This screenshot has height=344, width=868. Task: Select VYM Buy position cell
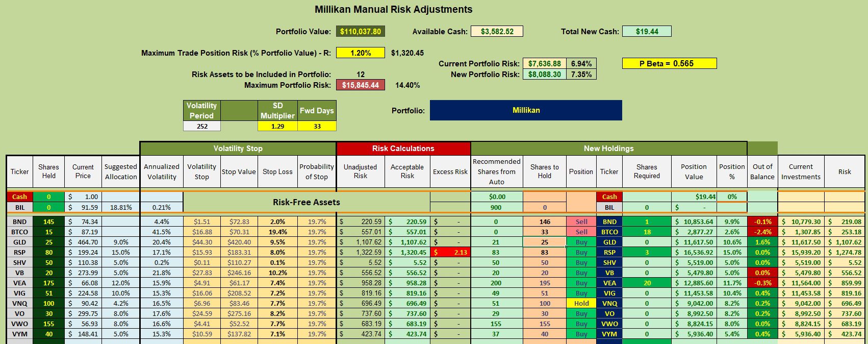click(x=581, y=334)
